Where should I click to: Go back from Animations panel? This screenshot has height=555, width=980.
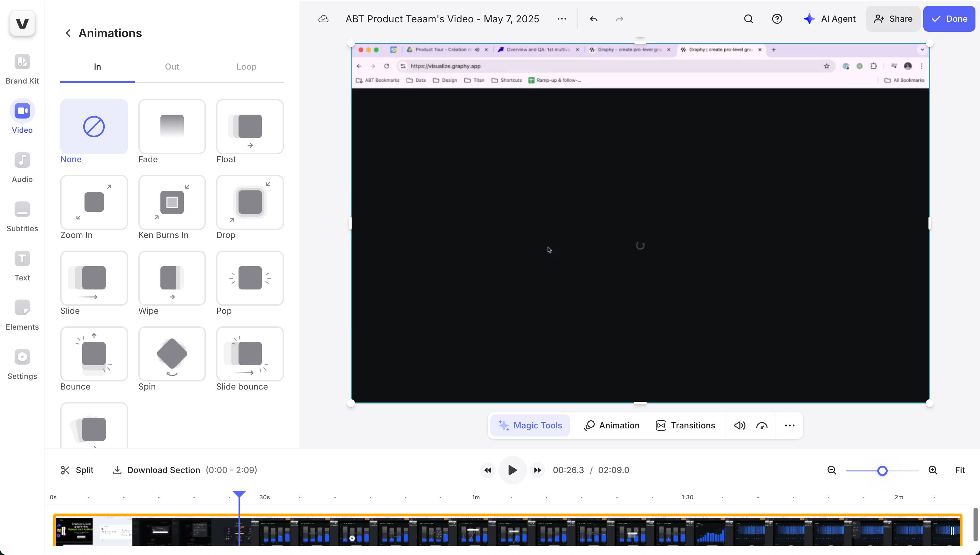[x=68, y=33]
